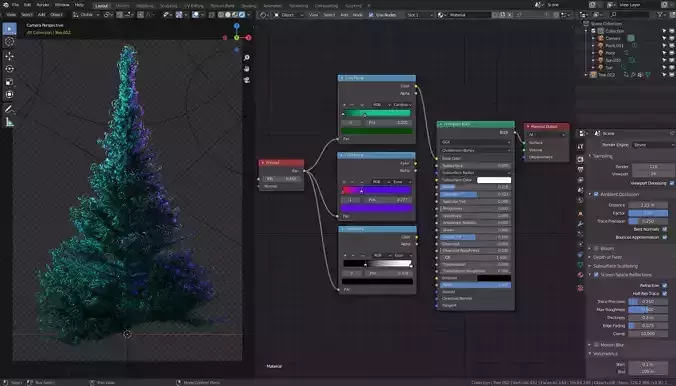Switch to solid viewport shading

228,15
